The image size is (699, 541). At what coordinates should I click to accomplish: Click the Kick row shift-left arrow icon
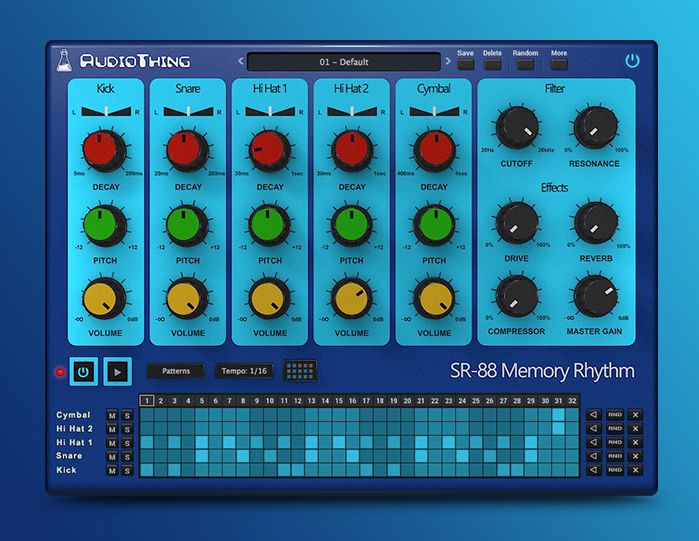(593, 470)
